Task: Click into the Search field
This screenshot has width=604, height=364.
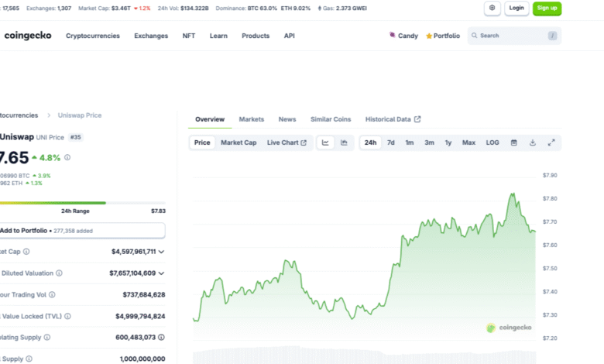Action: [514, 36]
